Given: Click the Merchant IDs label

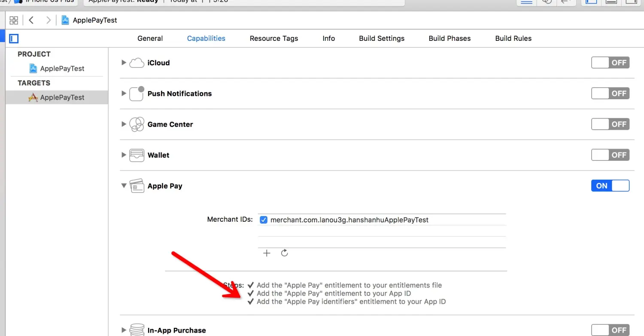Looking at the screenshot, I should coord(230,219).
